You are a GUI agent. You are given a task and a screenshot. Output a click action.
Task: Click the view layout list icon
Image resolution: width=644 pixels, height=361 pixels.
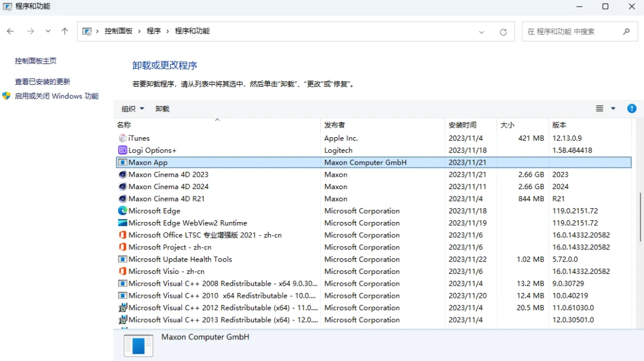[x=600, y=109]
